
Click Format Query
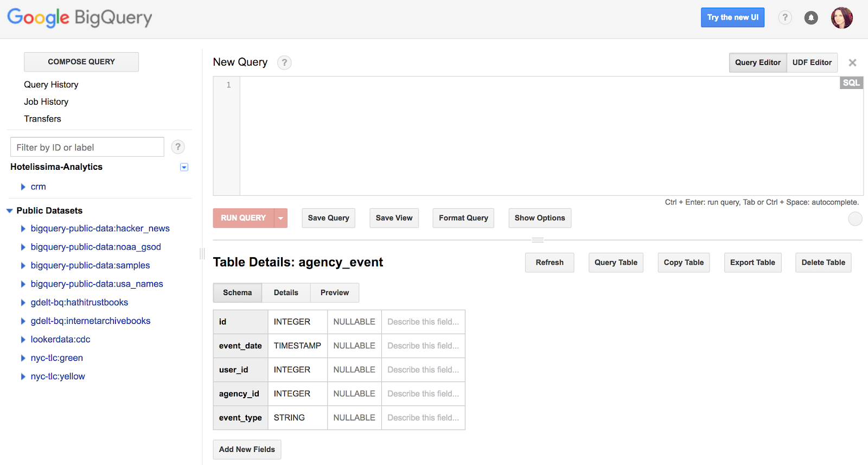tap(463, 218)
